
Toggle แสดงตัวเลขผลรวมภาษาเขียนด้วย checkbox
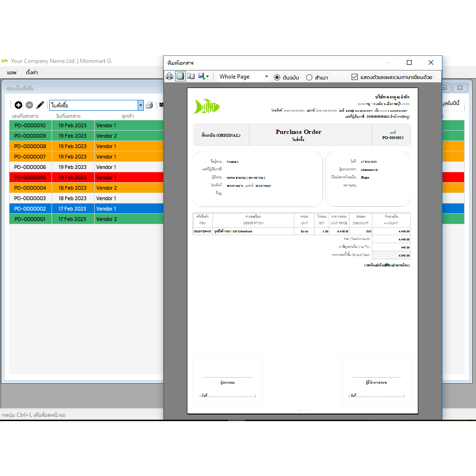(355, 77)
